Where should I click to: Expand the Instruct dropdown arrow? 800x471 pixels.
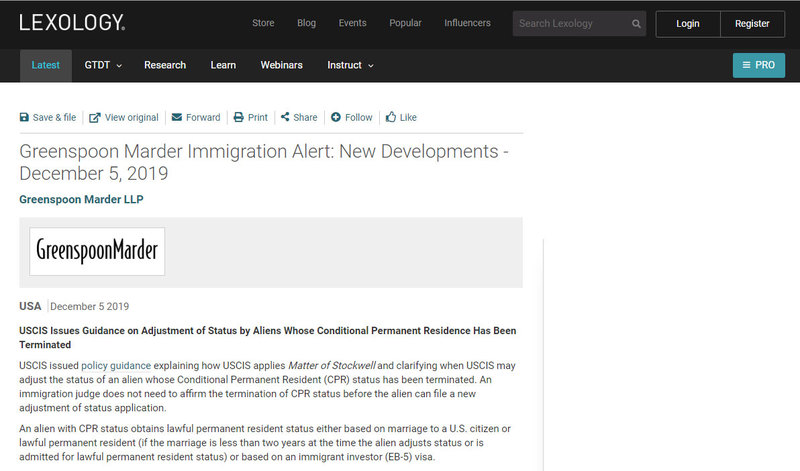(371, 66)
